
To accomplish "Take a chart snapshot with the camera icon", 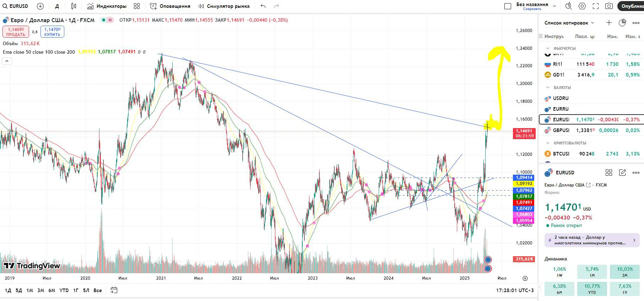I will (609, 6).
